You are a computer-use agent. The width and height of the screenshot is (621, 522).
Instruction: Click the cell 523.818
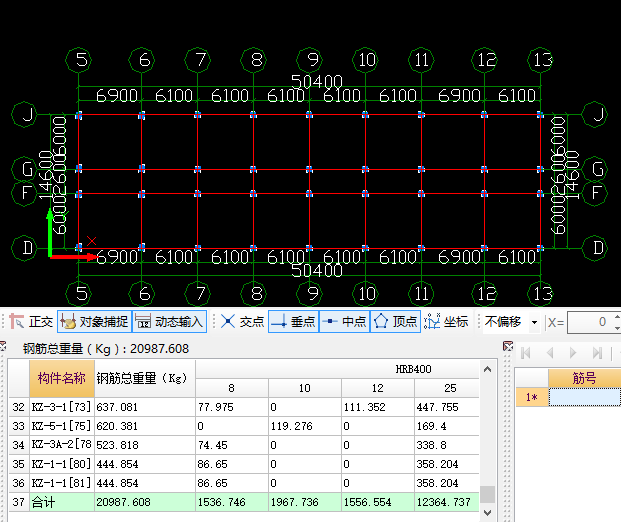(145, 445)
